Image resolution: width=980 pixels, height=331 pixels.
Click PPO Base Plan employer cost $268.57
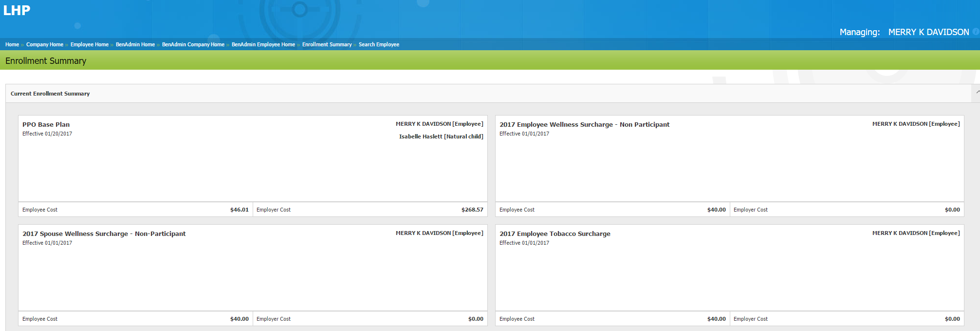pyautogui.click(x=472, y=210)
